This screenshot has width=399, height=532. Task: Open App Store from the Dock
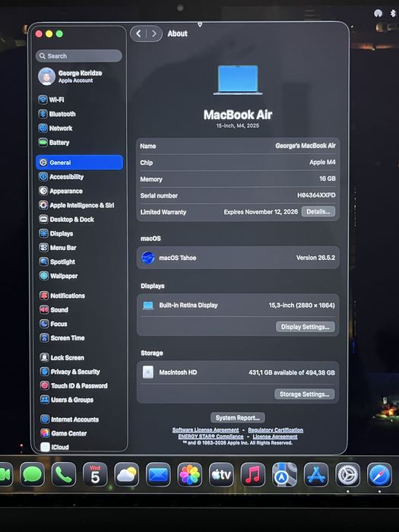tap(316, 474)
